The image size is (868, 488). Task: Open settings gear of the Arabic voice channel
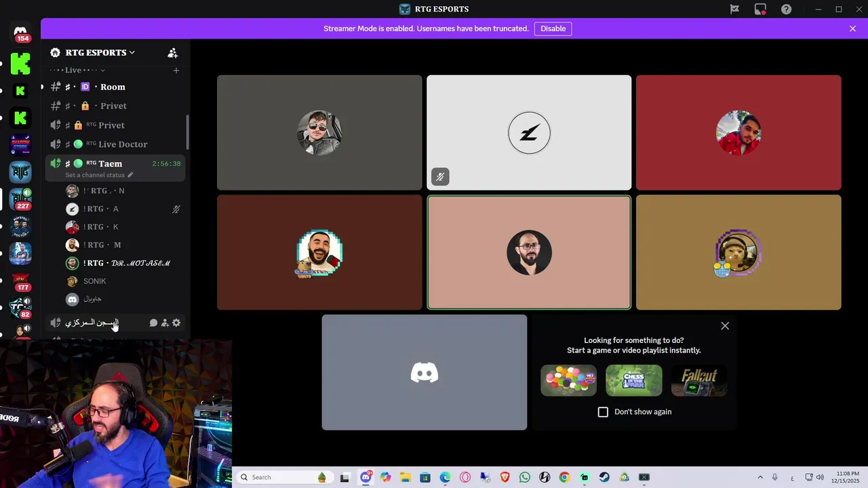(176, 323)
